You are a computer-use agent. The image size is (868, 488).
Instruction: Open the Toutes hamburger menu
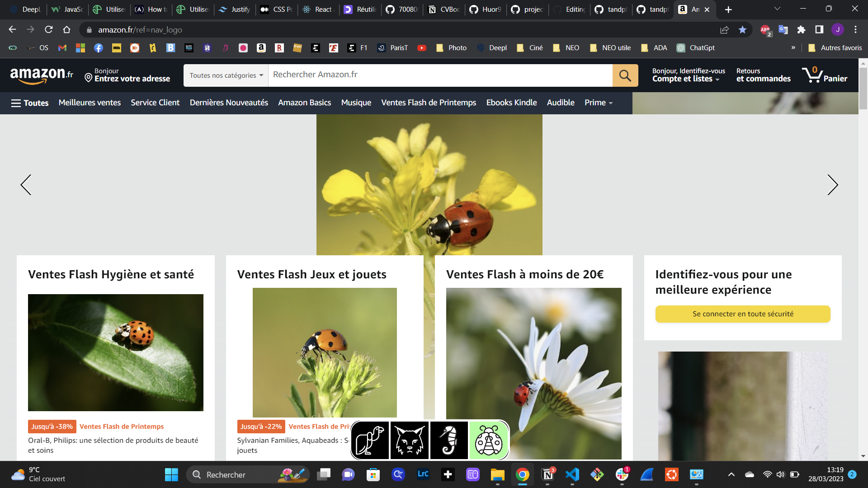pos(30,103)
